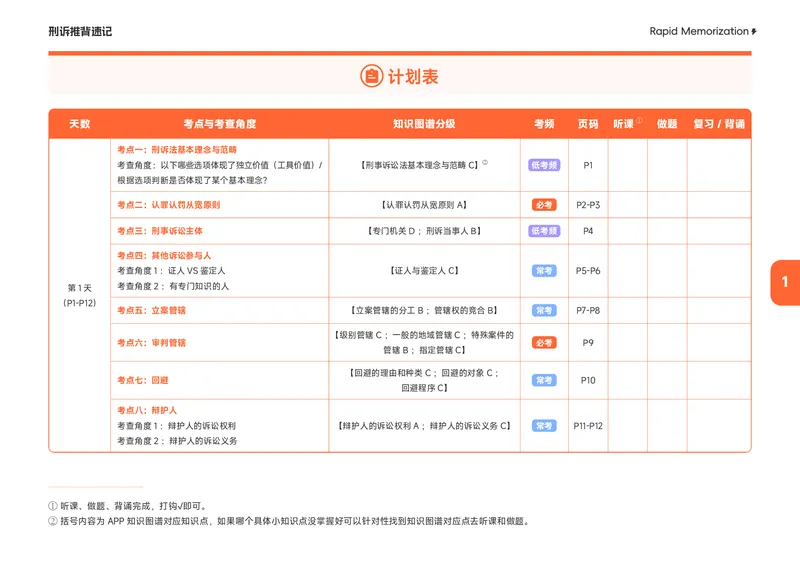Click the 页码 column header

pos(588,124)
